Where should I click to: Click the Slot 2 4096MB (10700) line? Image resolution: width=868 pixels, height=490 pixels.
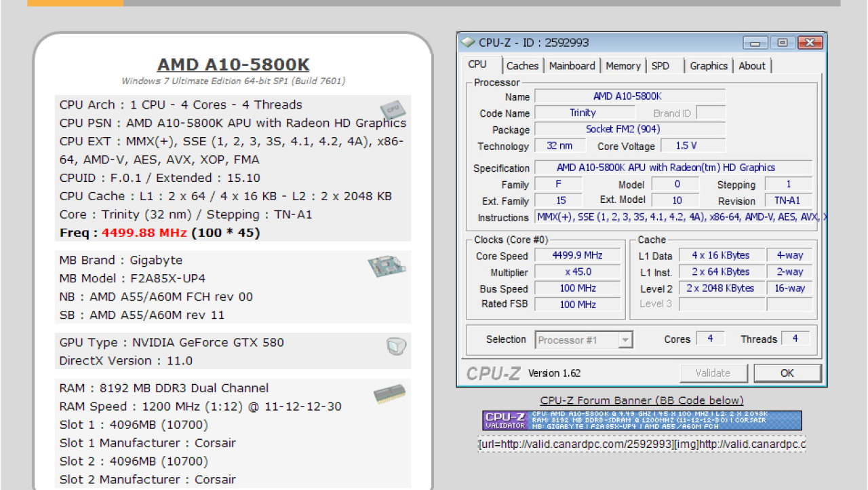134,461
